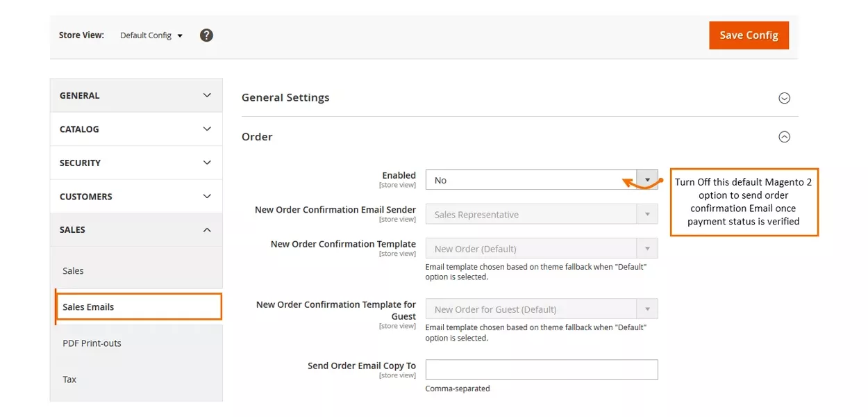
Task: Open New Order Confirmation Template dropdown
Action: coord(541,249)
